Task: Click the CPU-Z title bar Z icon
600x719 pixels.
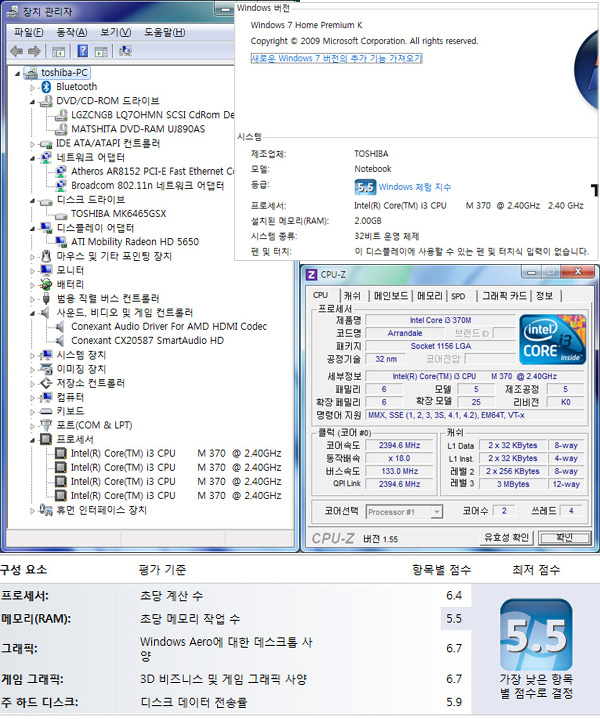Action: coord(311,274)
